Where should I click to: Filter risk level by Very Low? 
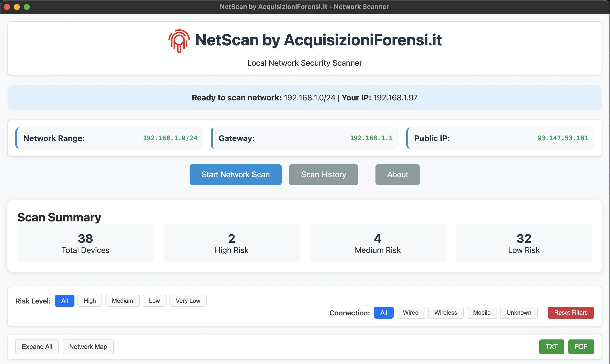[x=188, y=301]
